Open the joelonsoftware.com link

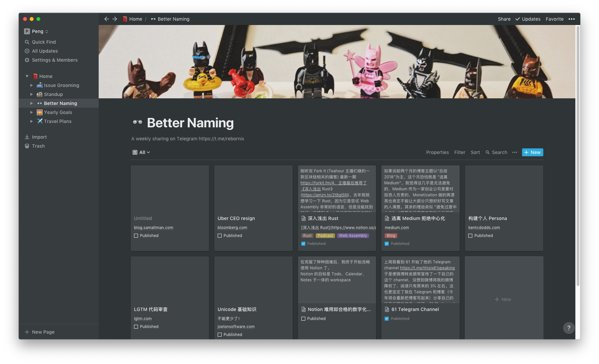click(236, 327)
